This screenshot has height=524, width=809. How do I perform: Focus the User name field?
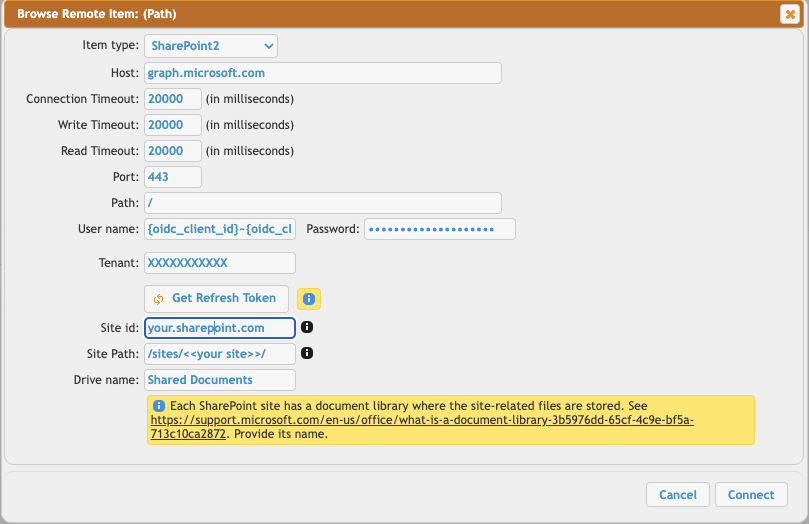tap(220, 229)
